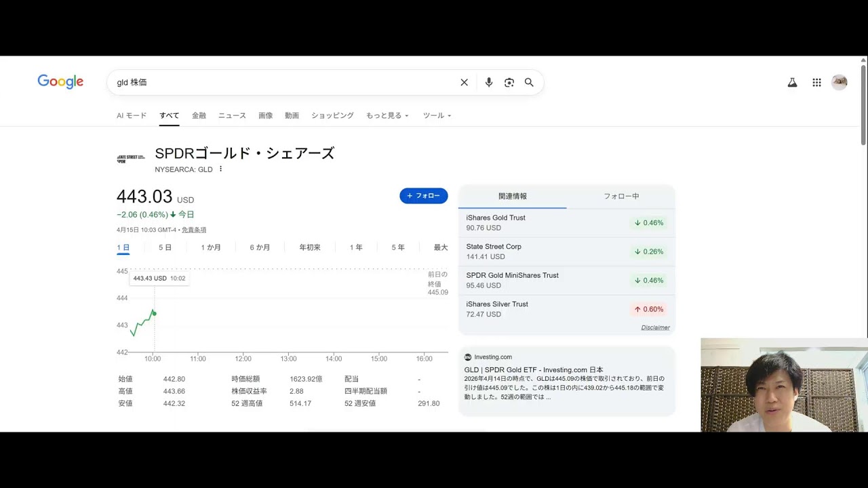Open iShares Silver Trust related stock
868x488 pixels.
pos(567,309)
